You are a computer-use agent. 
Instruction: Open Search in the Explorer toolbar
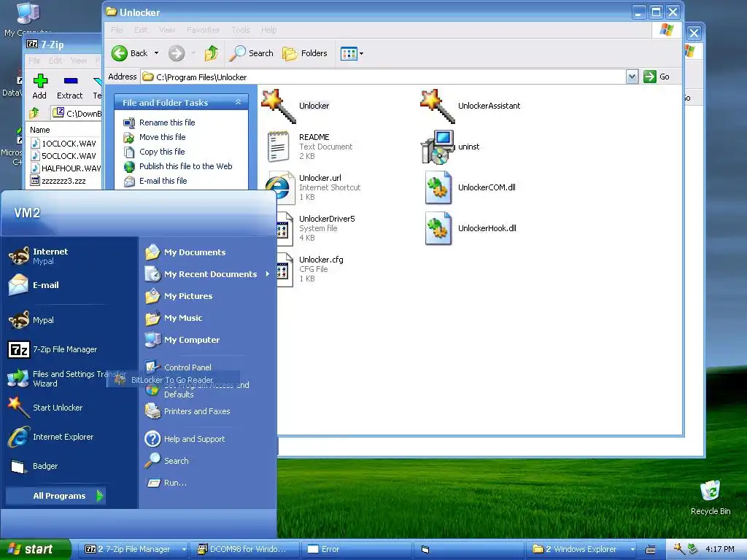coord(251,53)
